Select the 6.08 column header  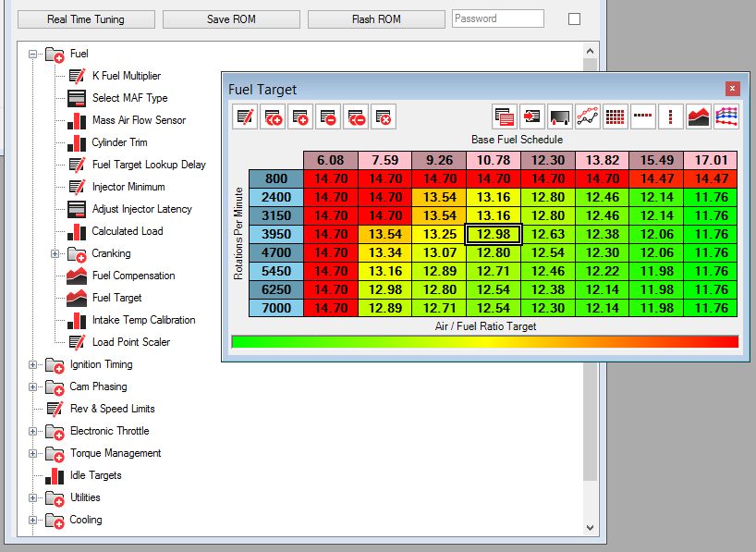[x=331, y=160]
